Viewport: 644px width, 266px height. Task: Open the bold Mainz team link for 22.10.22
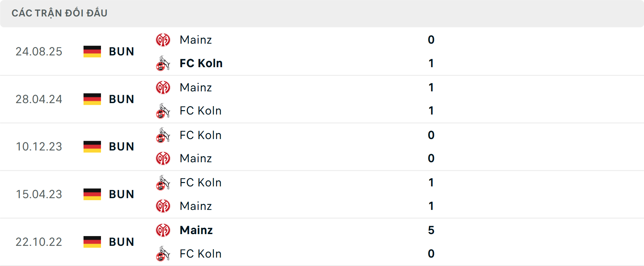(x=196, y=230)
